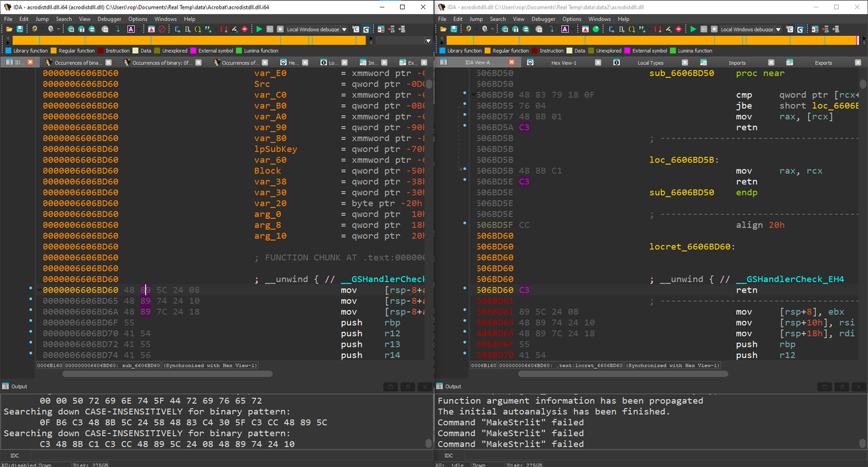Click the red cancel circle icon in left IDA toolbar

(161, 29)
